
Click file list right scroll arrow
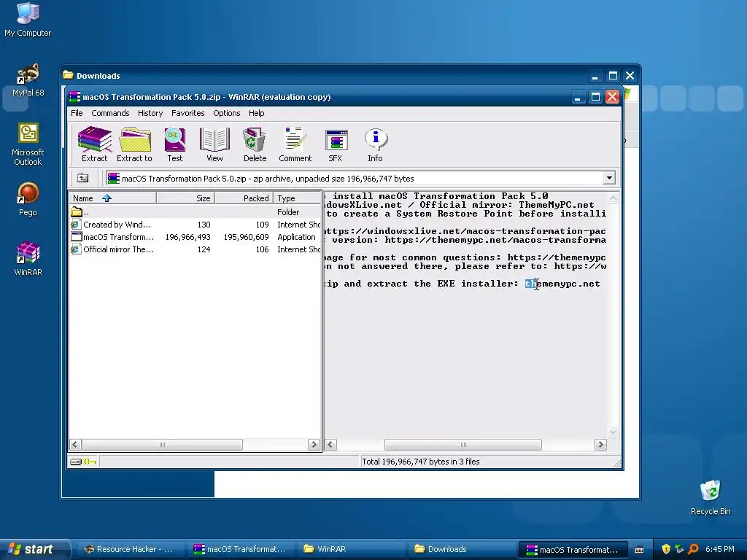[314, 445]
